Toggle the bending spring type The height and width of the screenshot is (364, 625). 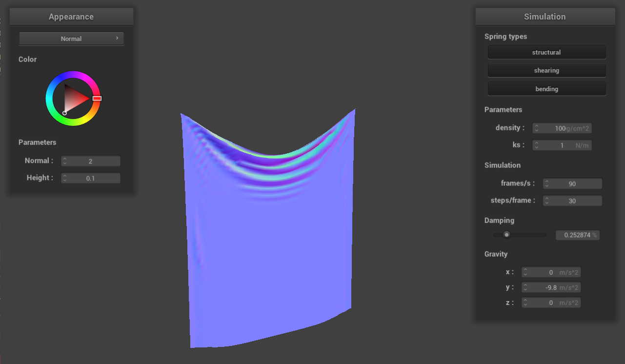coord(546,89)
